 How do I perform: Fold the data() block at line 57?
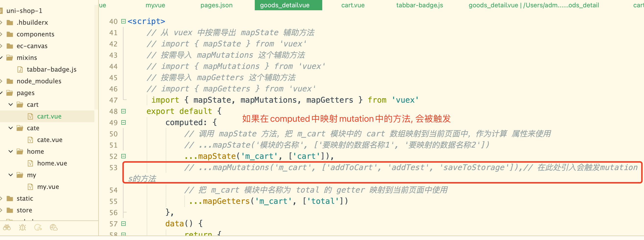coord(123,224)
